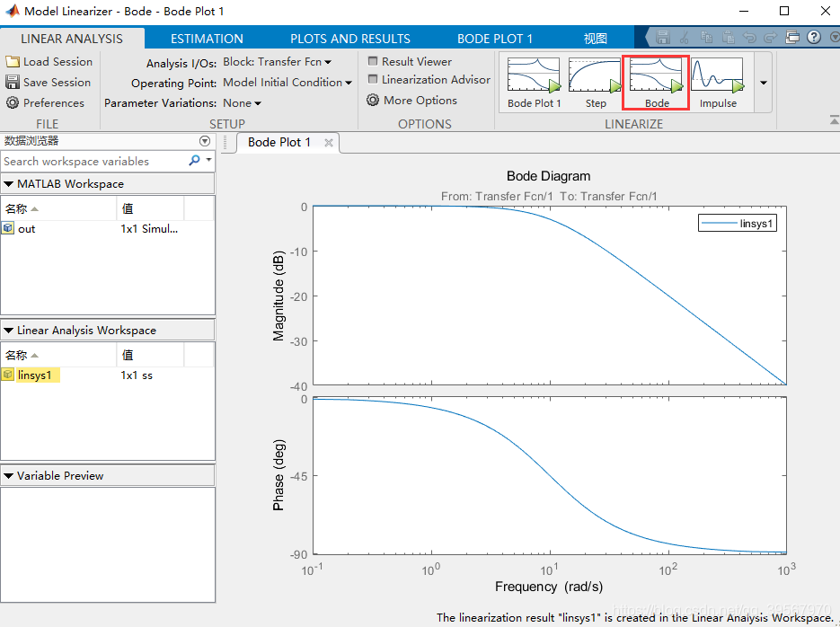Click the Phase (deg) axis label
The image size is (840, 627).
(x=279, y=475)
